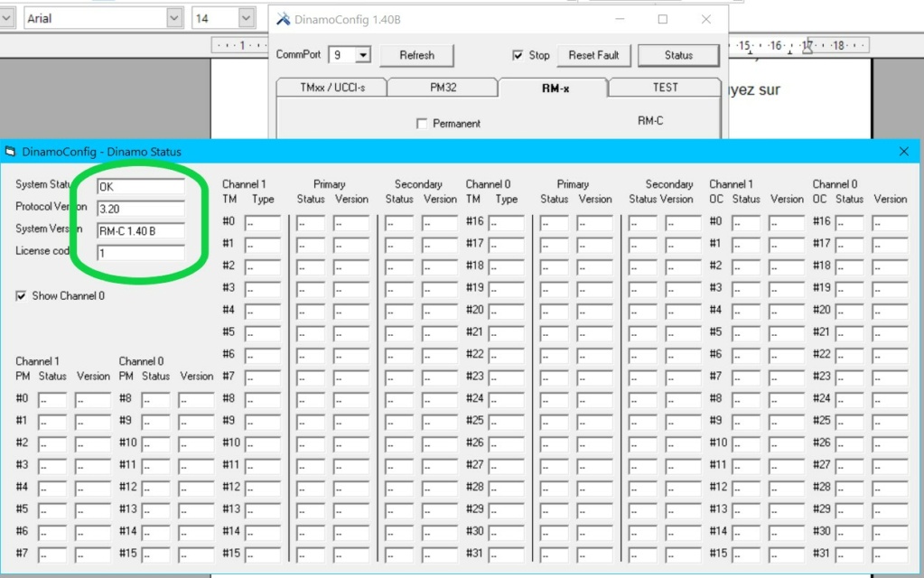
Task: Open the font size 14 dropdown
Action: coord(247,18)
